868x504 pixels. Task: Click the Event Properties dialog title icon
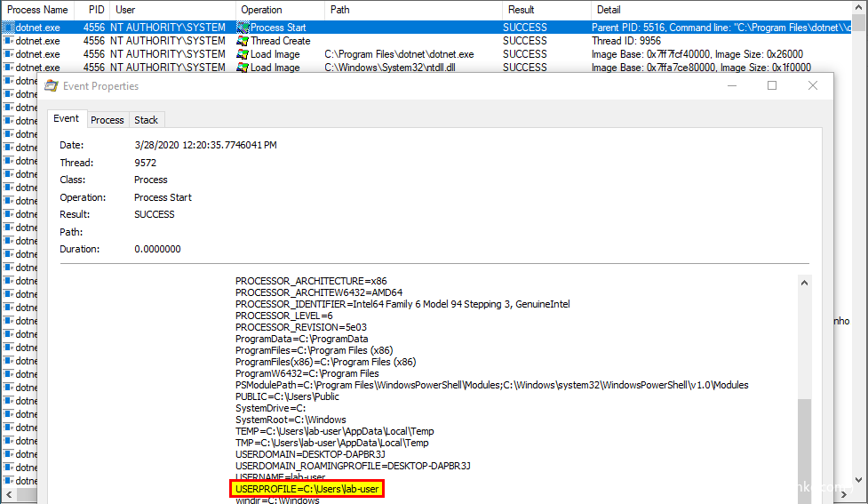(52, 86)
